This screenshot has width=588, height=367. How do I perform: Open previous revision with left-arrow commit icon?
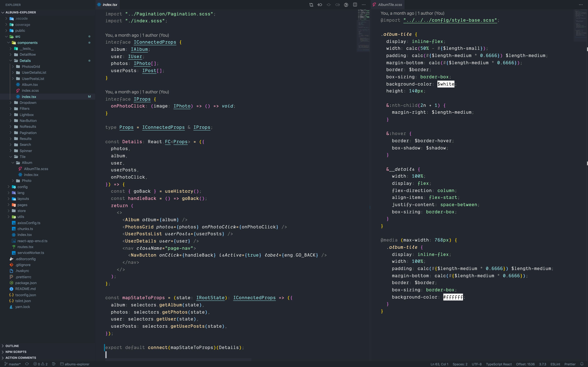pyautogui.click(x=320, y=5)
